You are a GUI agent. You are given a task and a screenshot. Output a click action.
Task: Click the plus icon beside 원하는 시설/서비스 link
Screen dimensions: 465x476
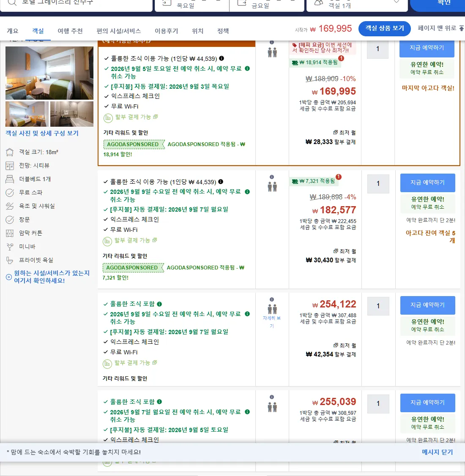(9, 277)
